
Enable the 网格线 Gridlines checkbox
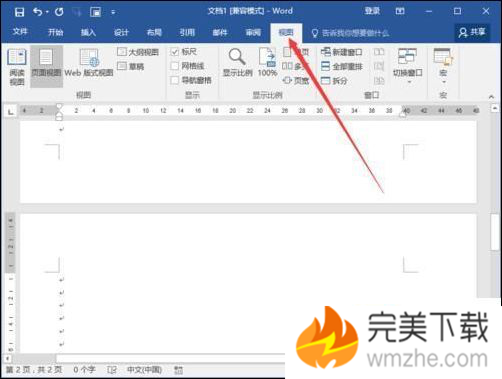tap(175, 66)
